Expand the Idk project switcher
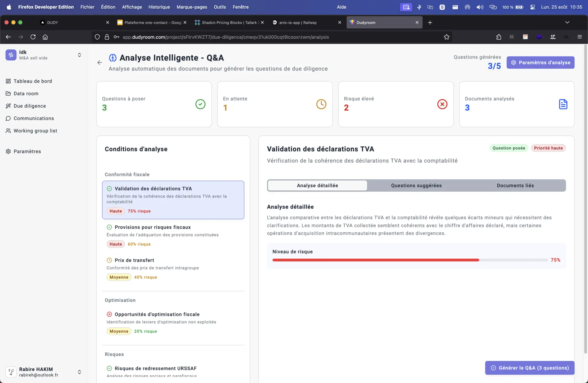Image resolution: width=588 pixels, height=383 pixels. (x=79, y=55)
